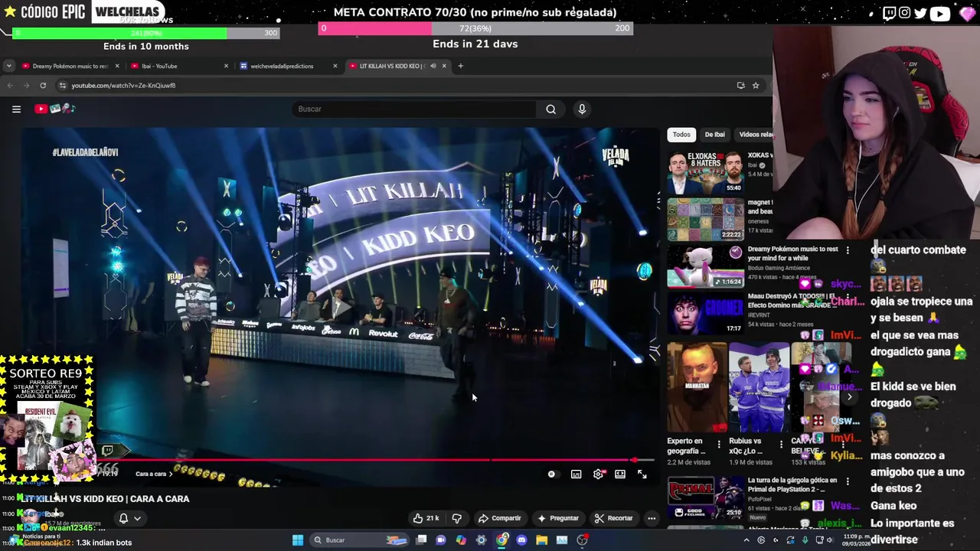Open options for Experto en geografía short
The width and height of the screenshot is (980, 551).
click(718, 444)
